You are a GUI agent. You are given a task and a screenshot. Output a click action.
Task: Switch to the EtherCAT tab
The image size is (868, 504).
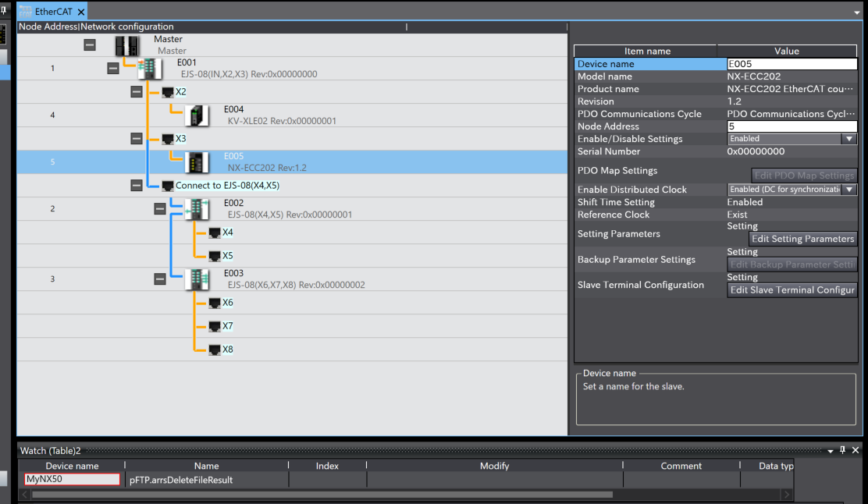(x=53, y=12)
